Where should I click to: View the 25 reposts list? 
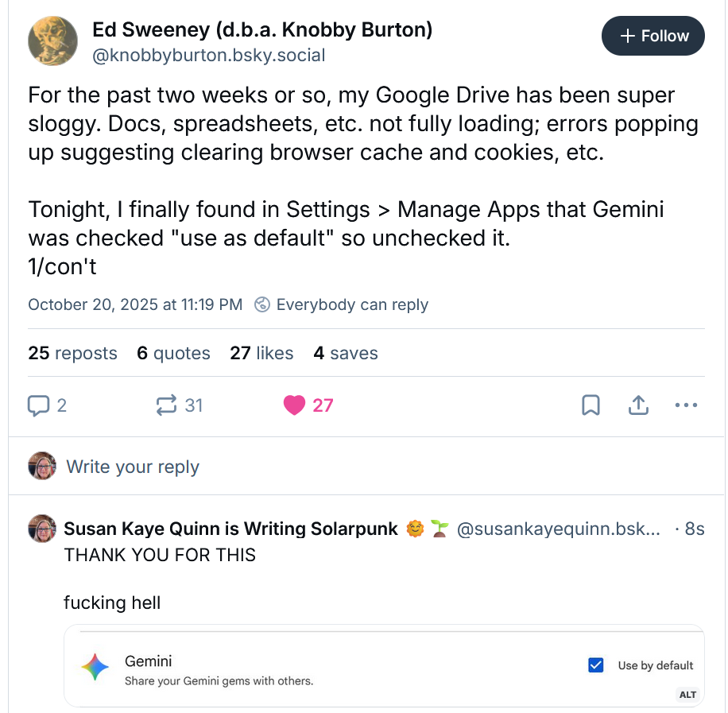point(72,353)
